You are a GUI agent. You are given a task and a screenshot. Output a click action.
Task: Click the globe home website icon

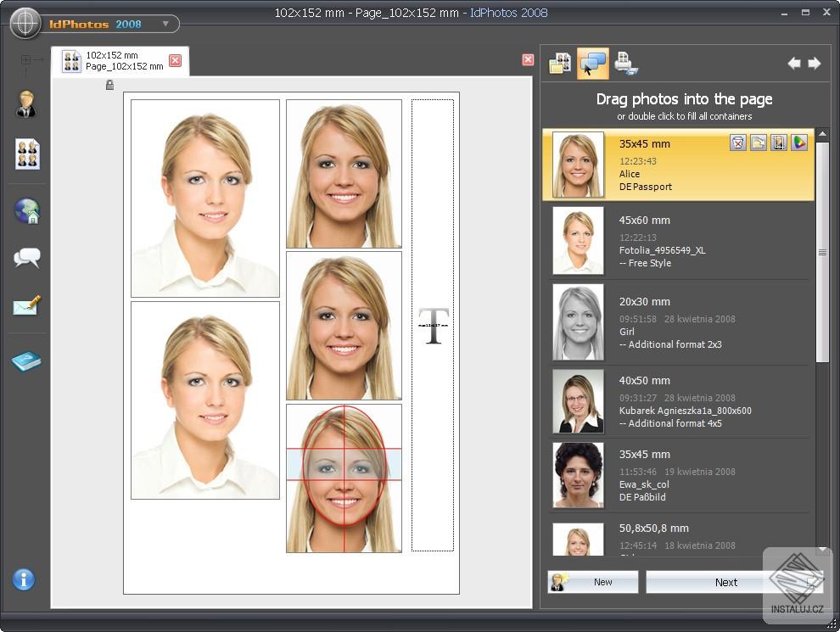point(27,210)
